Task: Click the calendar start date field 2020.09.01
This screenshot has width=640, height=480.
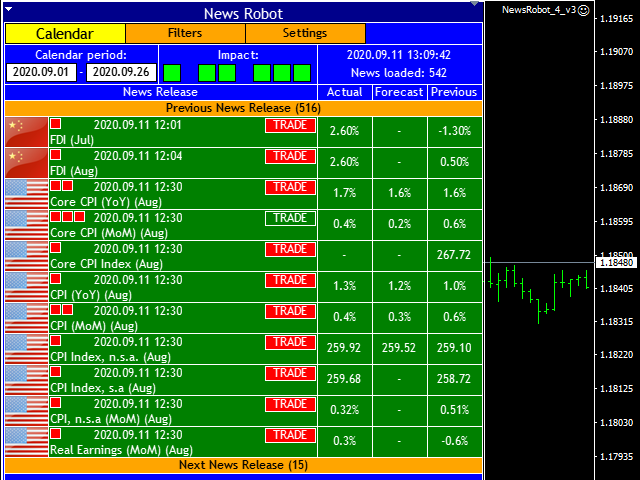Action: [x=40, y=72]
